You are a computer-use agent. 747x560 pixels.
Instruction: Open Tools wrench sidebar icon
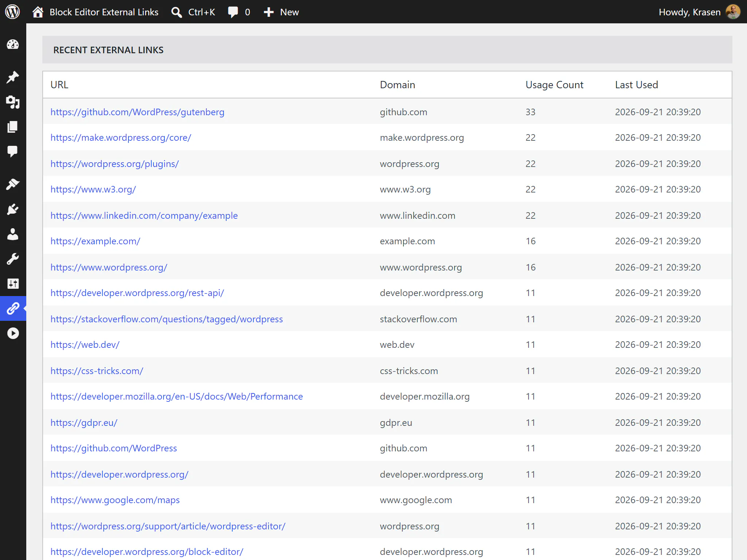[x=13, y=259]
